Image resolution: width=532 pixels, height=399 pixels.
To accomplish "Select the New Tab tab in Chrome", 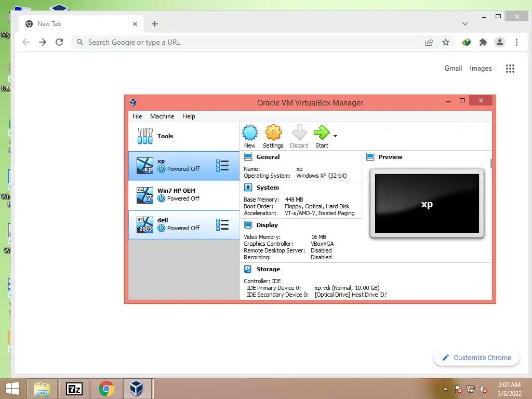I will coord(82,24).
